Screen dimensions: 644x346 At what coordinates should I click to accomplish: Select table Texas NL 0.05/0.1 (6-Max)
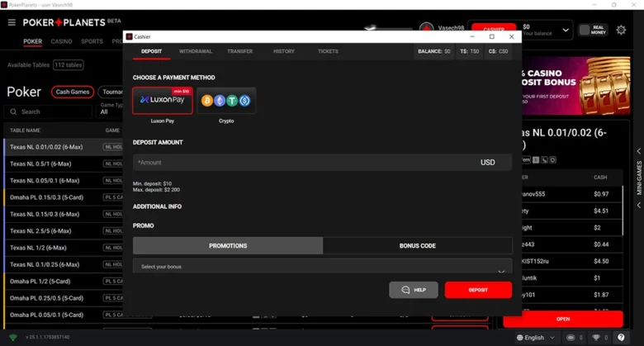tap(45, 181)
